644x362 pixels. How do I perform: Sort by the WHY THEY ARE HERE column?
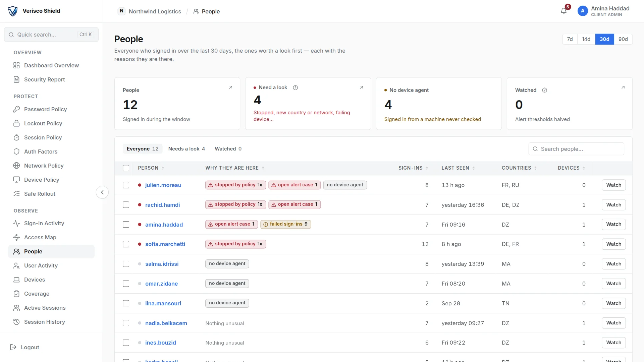pos(235,168)
